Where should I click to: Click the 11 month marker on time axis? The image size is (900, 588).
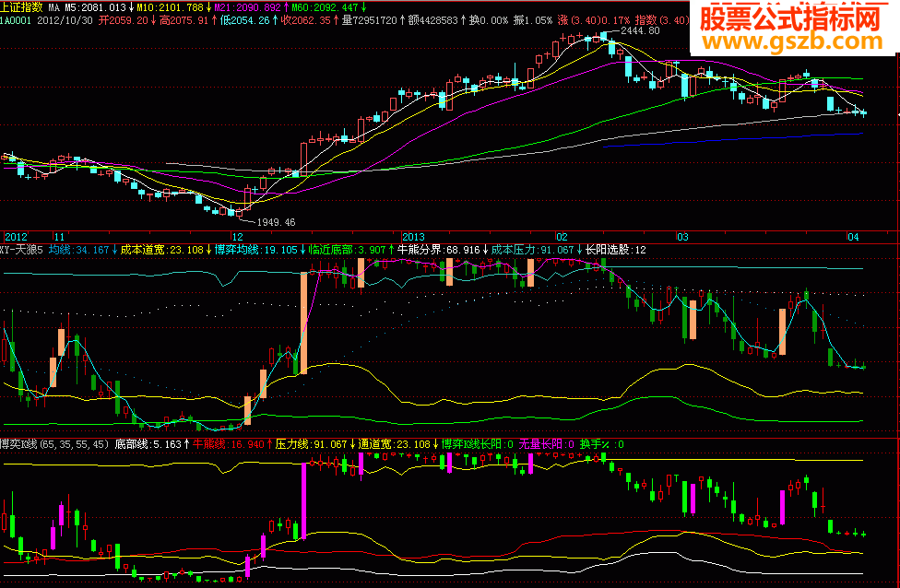59,237
